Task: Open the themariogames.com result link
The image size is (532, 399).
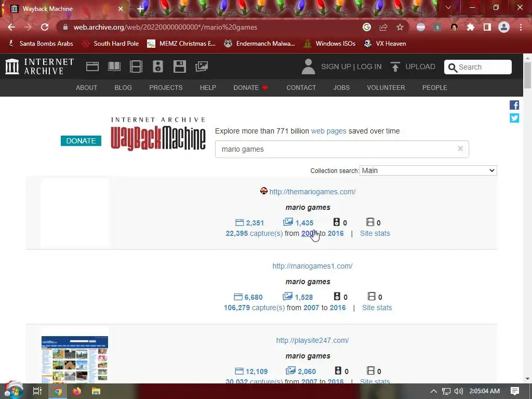Action: [312, 192]
